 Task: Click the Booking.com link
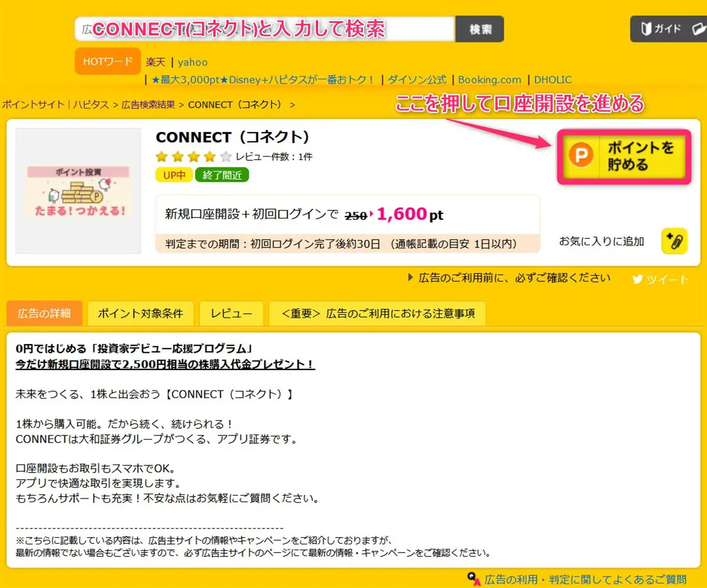[490, 80]
